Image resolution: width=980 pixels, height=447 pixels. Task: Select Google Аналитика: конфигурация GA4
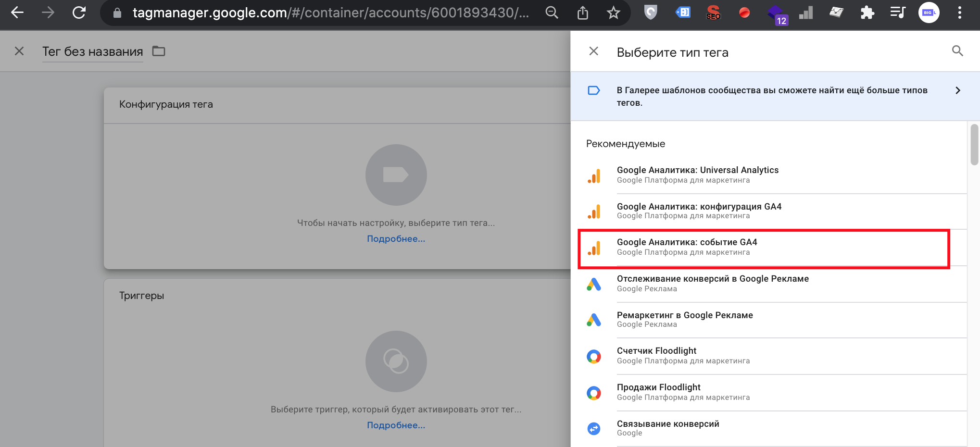pyautogui.click(x=699, y=211)
